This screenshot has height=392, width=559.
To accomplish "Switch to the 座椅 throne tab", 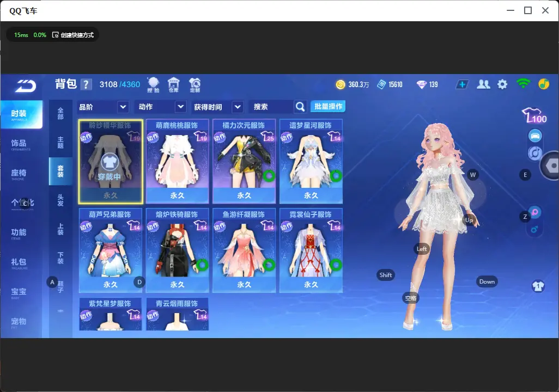I will tap(19, 174).
